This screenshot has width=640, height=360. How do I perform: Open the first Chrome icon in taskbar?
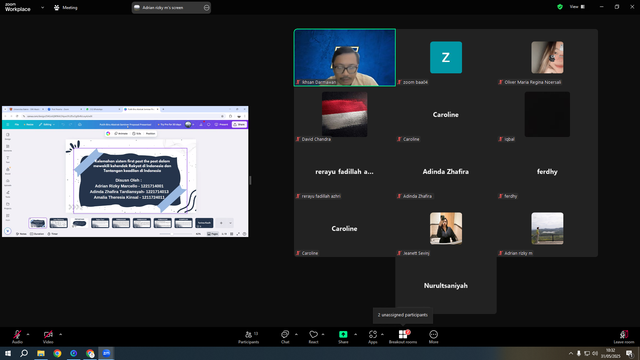coord(57,353)
